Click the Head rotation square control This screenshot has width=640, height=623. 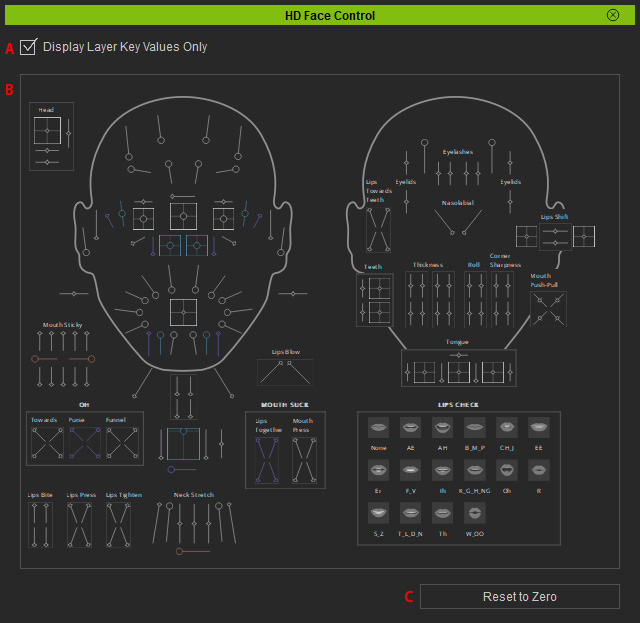click(x=47, y=131)
